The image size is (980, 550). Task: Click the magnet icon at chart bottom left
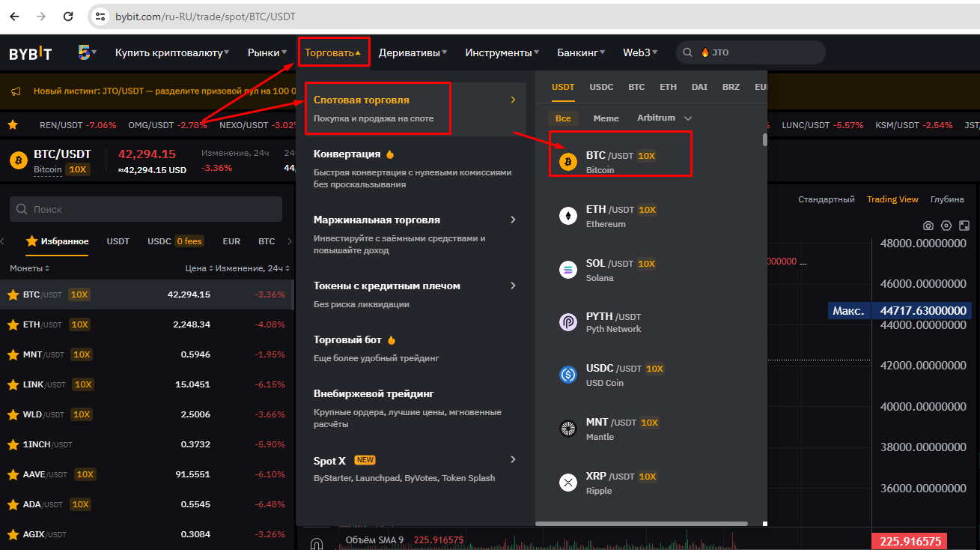pyautogui.click(x=316, y=543)
